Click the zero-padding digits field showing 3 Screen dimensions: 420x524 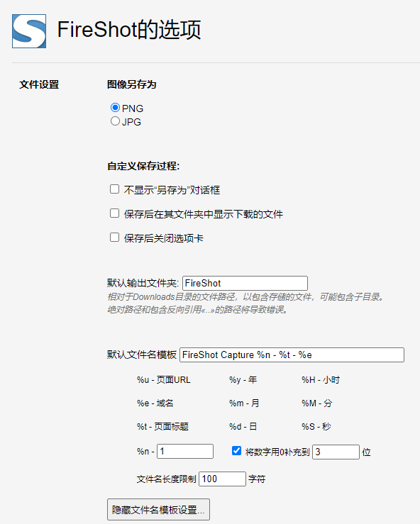click(x=336, y=452)
